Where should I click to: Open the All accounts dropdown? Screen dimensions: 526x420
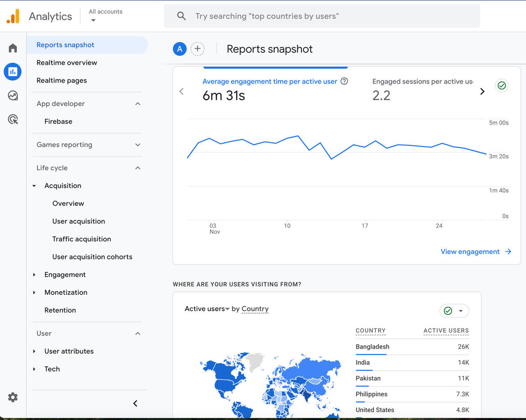pos(105,14)
